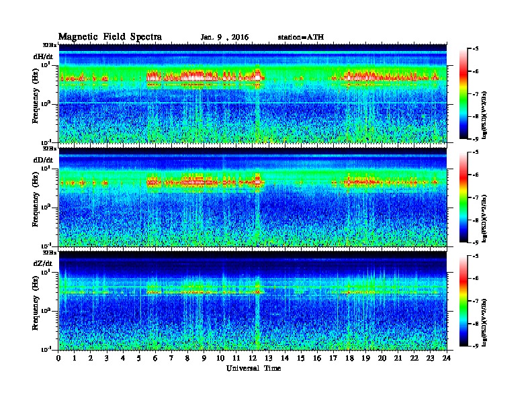Click hour tick label "4" on time axis
The width and height of the screenshot is (532, 411).
pyautogui.click(x=123, y=358)
